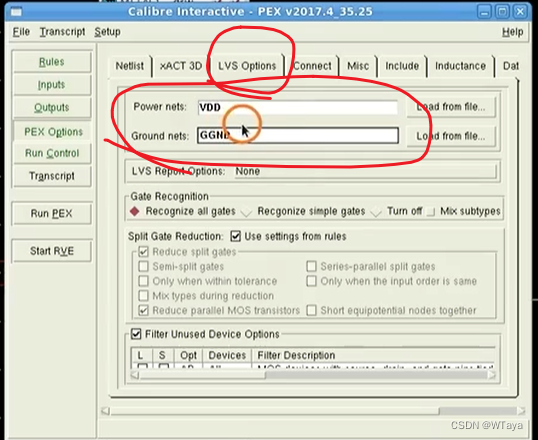538x440 pixels.
Task: Open the Help menu
Action: (x=513, y=32)
